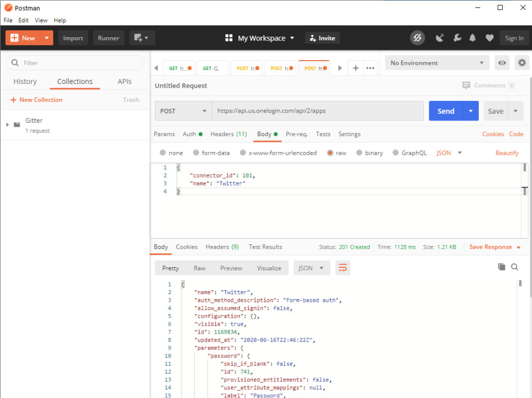Click the Runner button
This screenshot has width=532, height=398.
click(109, 38)
